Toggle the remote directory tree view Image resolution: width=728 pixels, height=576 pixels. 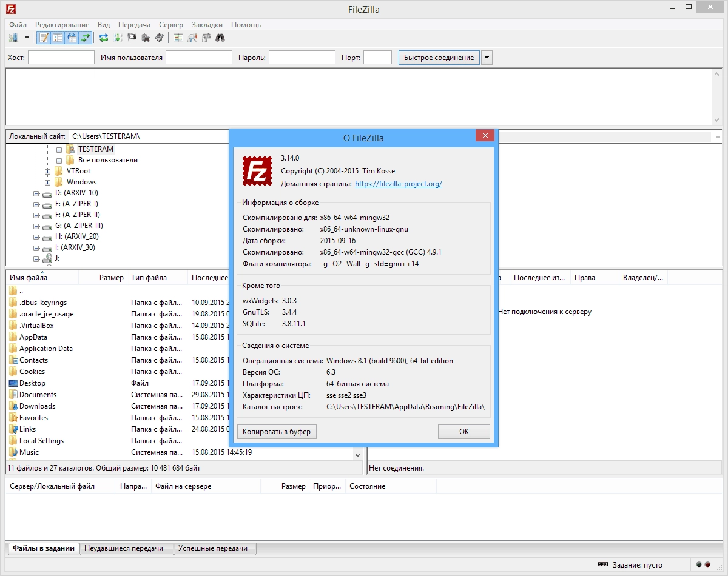click(72, 38)
